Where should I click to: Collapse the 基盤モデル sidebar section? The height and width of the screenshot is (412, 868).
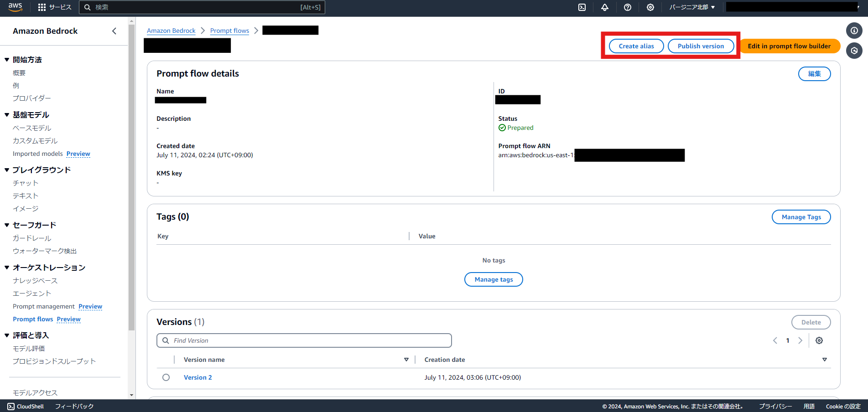tap(7, 115)
